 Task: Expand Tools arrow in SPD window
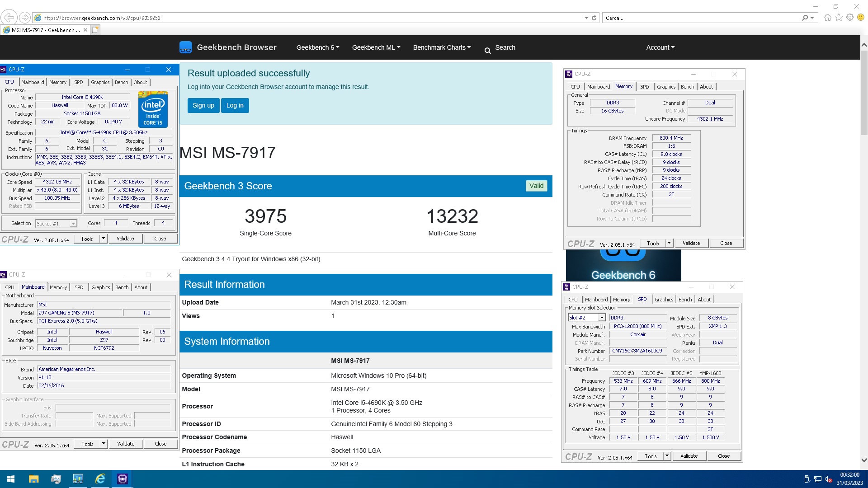coord(667,456)
